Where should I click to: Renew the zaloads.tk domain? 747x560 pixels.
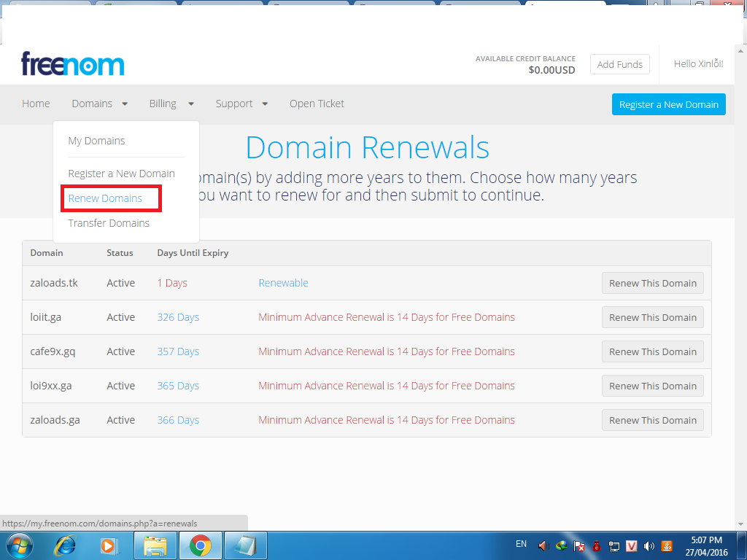pyautogui.click(x=652, y=283)
